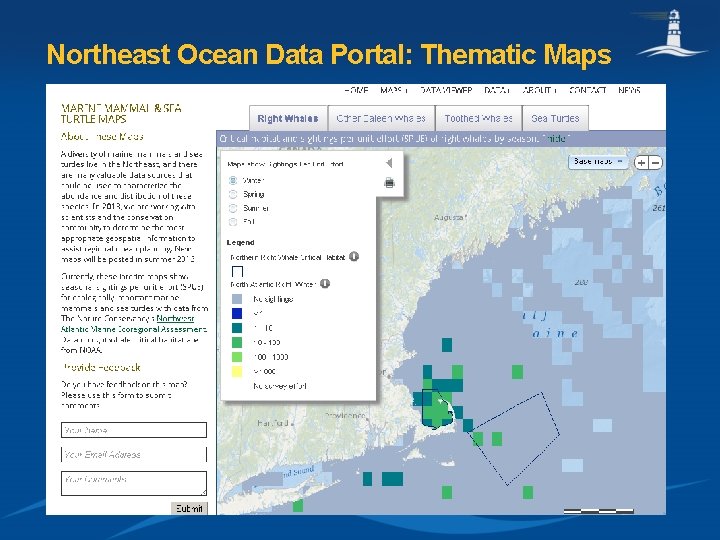The width and height of the screenshot is (720, 540).
Task: Expand the ABOUT navigation menu
Action: 540,90
